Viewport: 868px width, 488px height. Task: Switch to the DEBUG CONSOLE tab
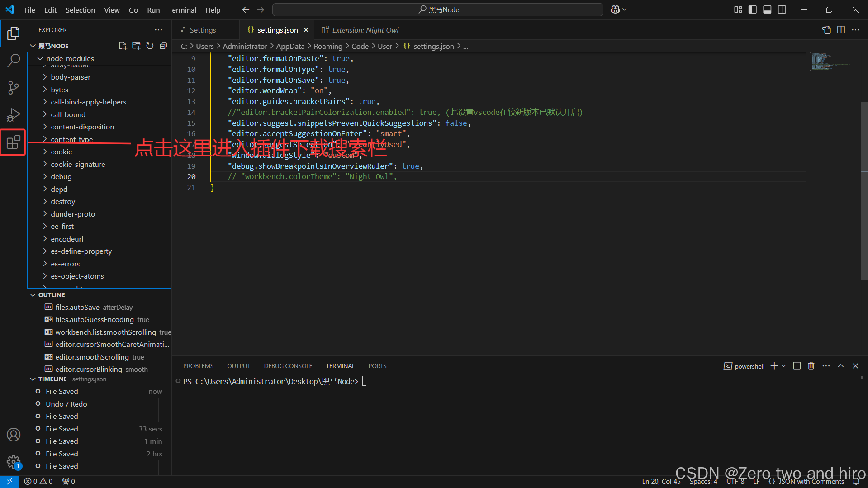pos(288,366)
